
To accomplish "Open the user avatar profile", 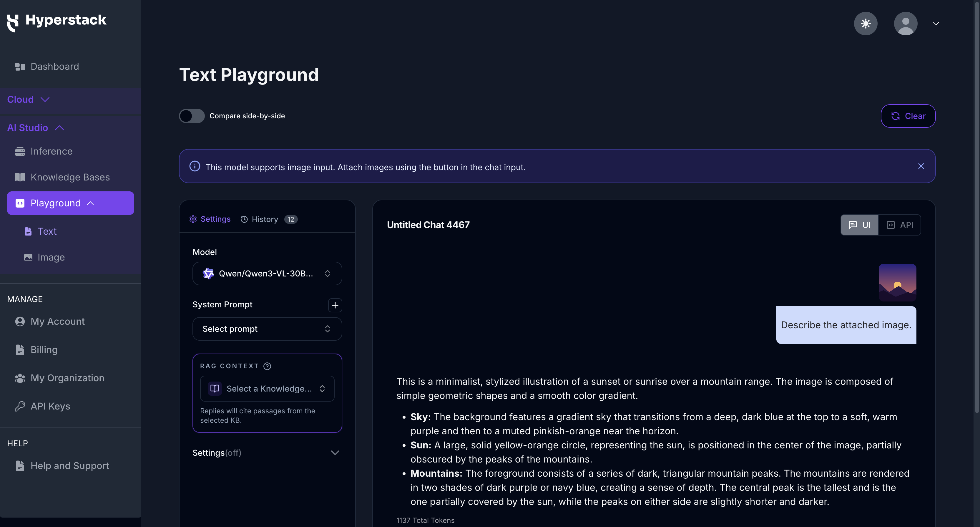I will point(906,24).
